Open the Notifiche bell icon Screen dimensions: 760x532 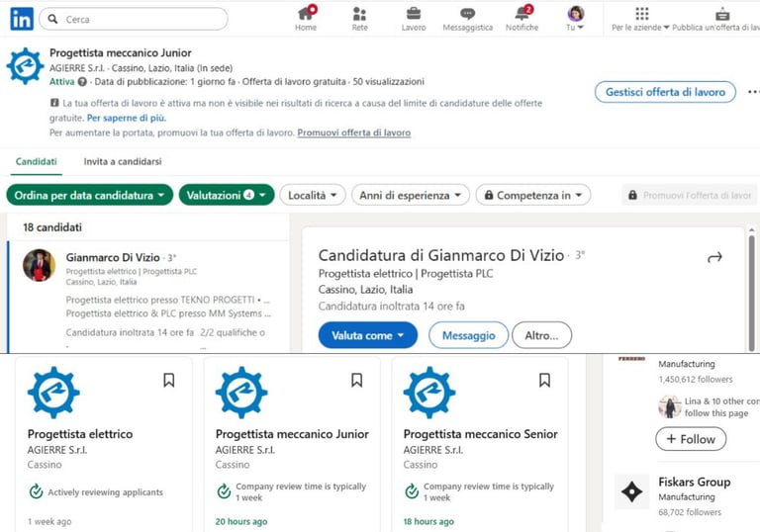tap(522, 19)
